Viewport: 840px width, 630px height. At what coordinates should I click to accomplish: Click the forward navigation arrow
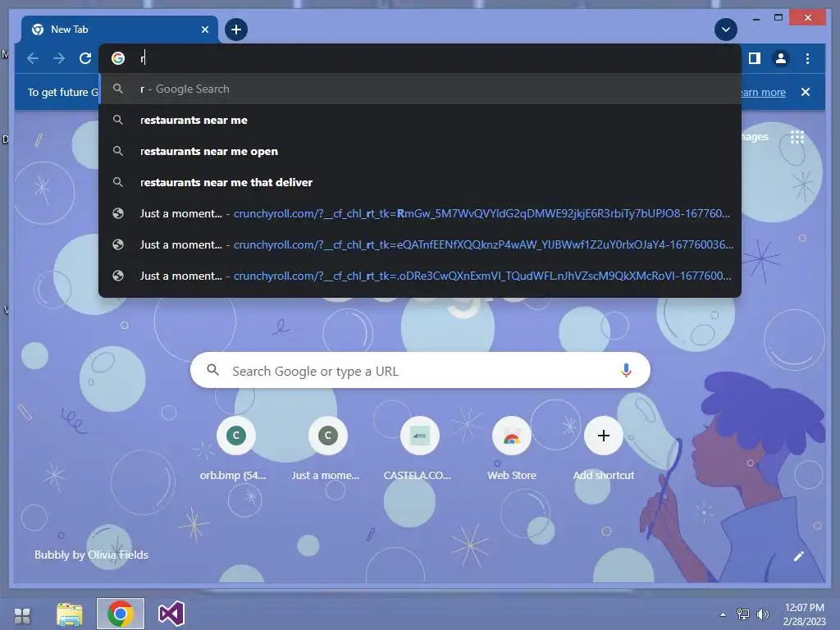[59, 58]
